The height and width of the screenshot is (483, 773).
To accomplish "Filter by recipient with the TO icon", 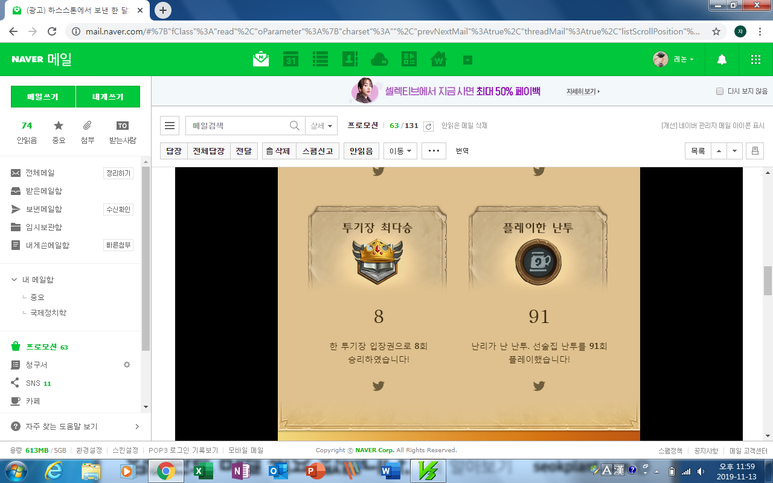I will click(122, 133).
